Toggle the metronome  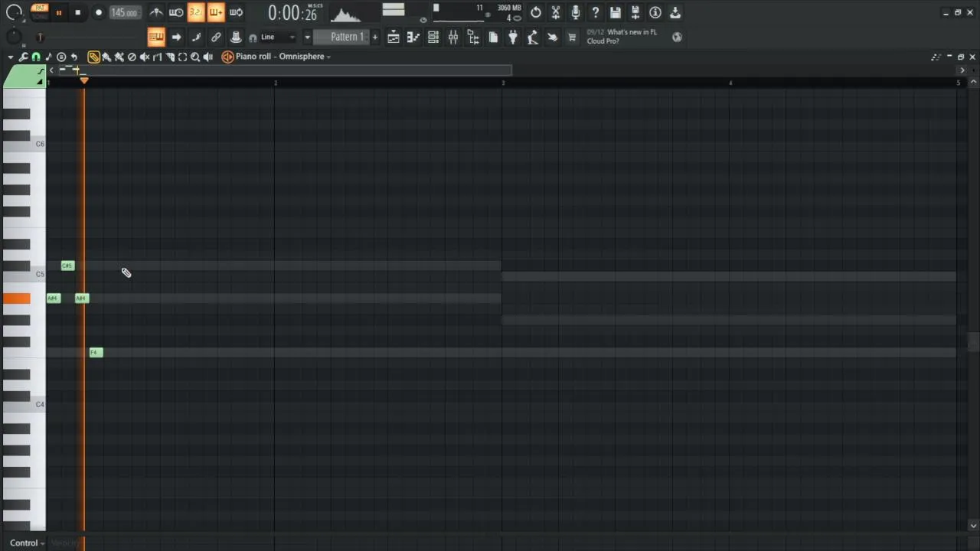[x=156, y=12]
